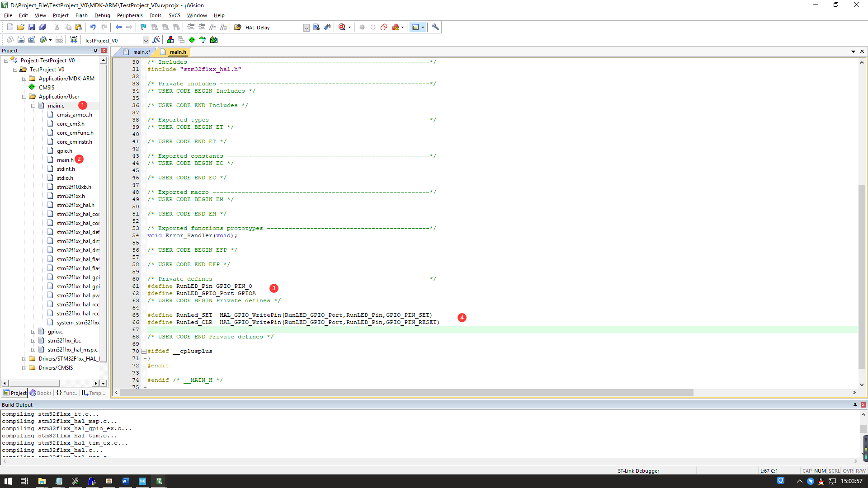
Task: Open Manage Run-Time Environment (green diamond icon)
Action: tap(192, 40)
